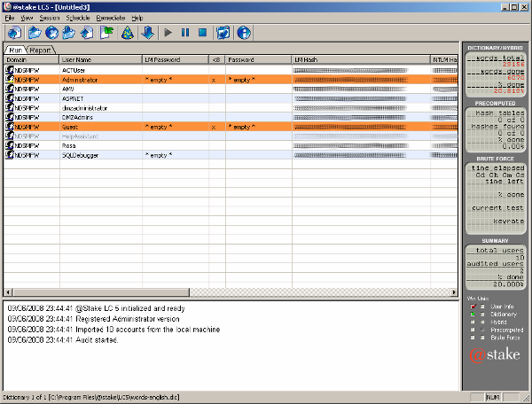The image size is (532, 404).
Task: Sort by the Domain column header
Action: (x=32, y=59)
